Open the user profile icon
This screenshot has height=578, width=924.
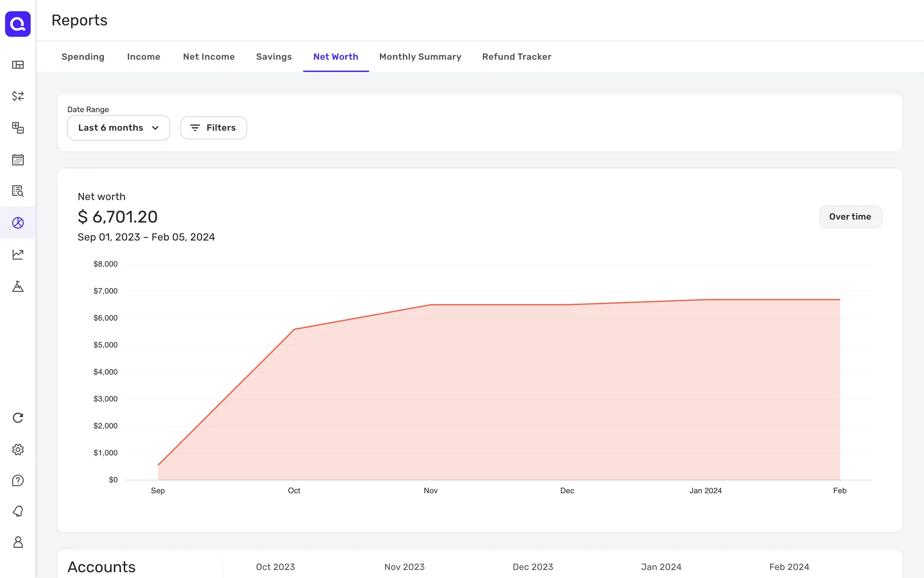coord(18,542)
